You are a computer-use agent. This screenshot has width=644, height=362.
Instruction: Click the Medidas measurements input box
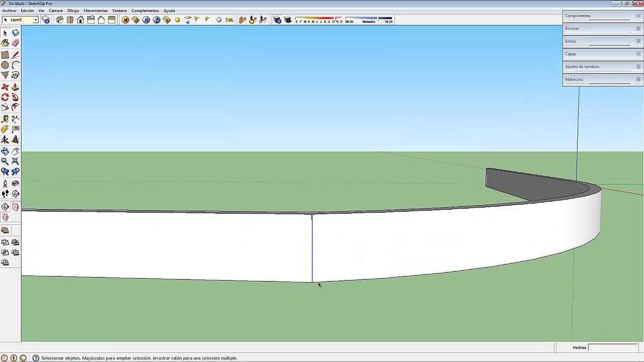(613, 347)
